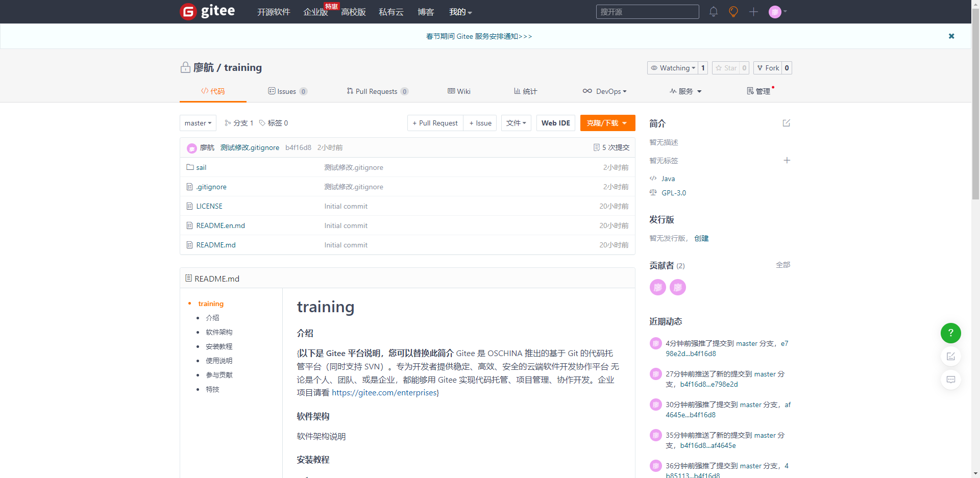The image size is (980, 478).
Task: Add a tag with the plus icon
Action: click(787, 160)
